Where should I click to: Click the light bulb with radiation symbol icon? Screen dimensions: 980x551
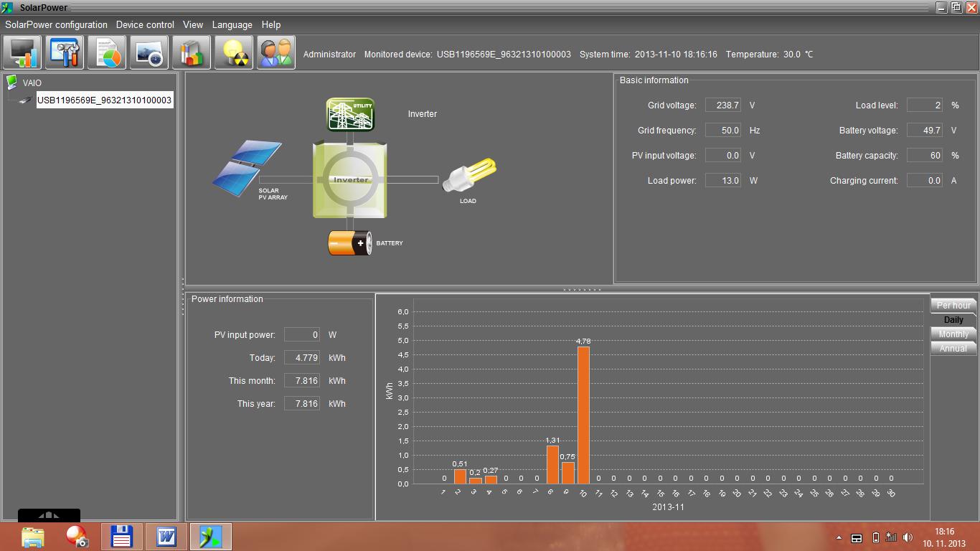click(233, 54)
